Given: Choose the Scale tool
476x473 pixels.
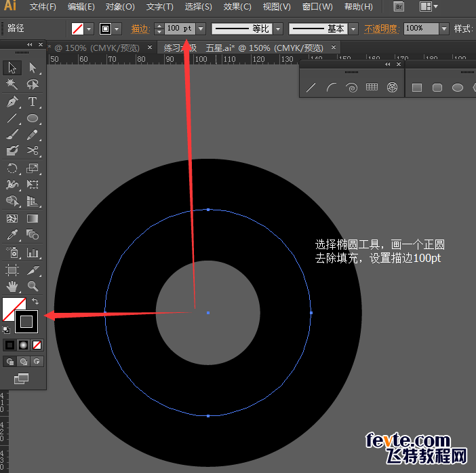Looking at the screenshot, I should tap(33, 168).
